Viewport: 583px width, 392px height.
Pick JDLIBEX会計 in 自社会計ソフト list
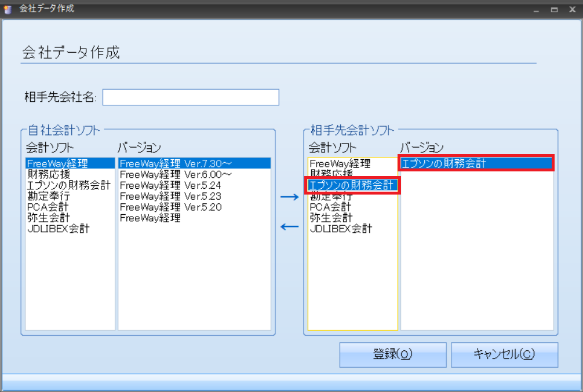point(58,229)
